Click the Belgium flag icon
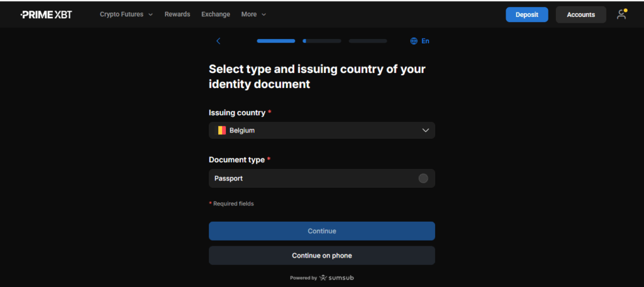 [221, 131]
